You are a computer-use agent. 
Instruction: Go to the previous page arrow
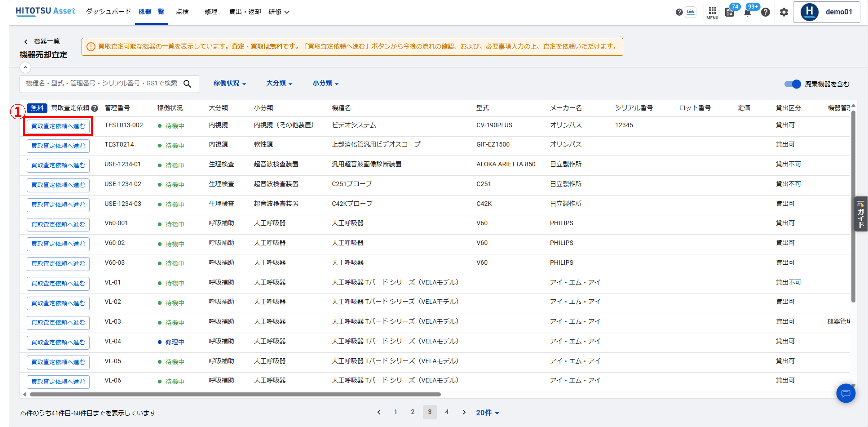click(379, 412)
